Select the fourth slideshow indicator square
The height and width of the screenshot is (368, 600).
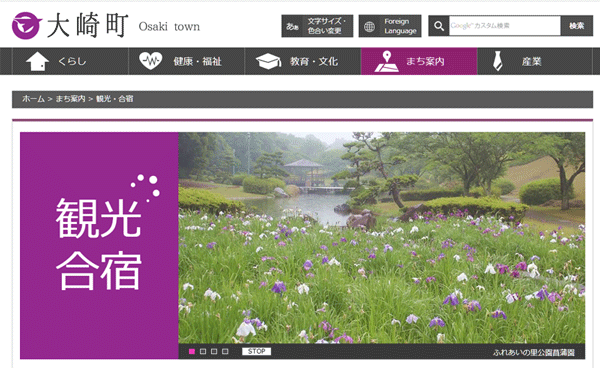225,351
